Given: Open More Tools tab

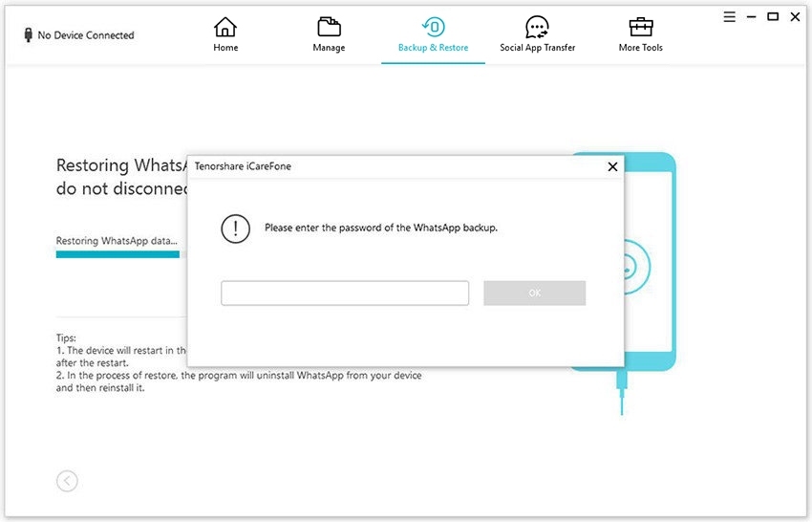Looking at the screenshot, I should (x=641, y=34).
